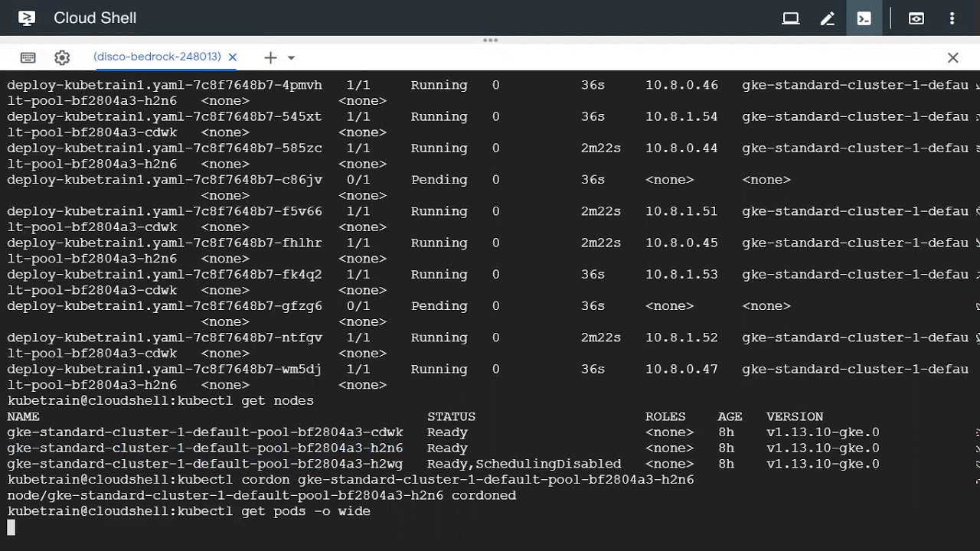Add a new terminal session tab

[270, 57]
